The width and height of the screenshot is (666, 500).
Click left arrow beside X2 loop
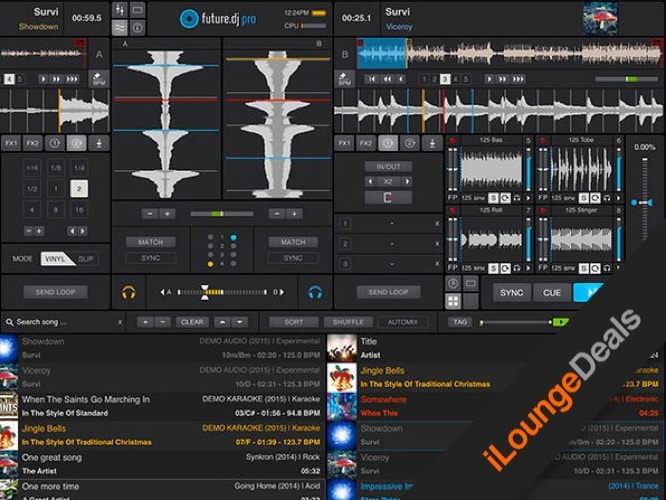click(370, 182)
